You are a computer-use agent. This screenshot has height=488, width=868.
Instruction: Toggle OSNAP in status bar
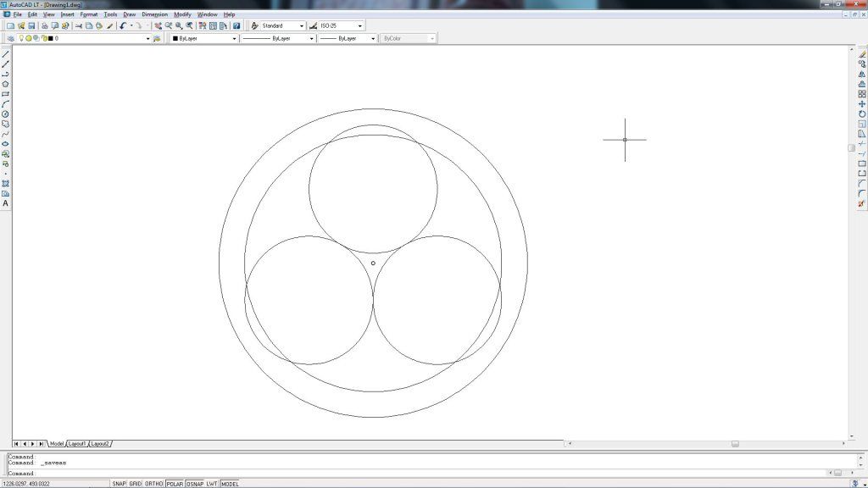coord(195,484)
